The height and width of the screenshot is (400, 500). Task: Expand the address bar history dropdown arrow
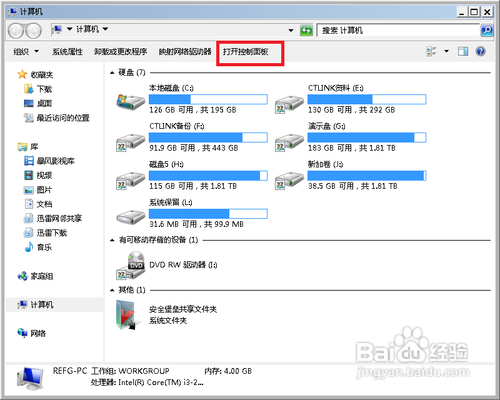[291, 31]
